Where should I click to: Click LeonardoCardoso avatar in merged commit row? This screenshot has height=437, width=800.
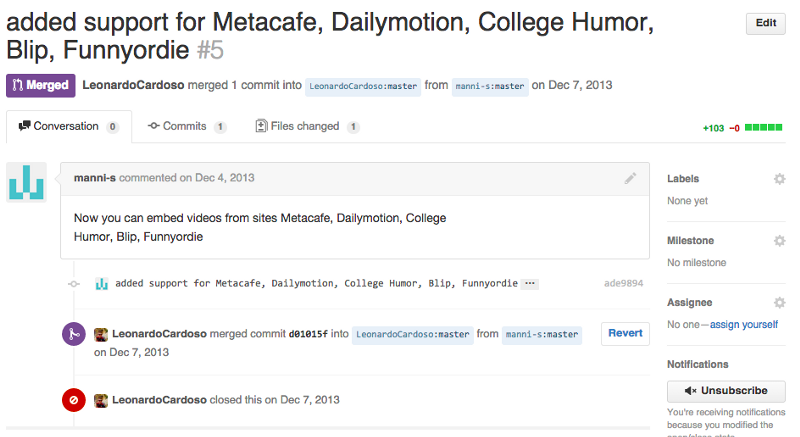[x=101, y=335]
